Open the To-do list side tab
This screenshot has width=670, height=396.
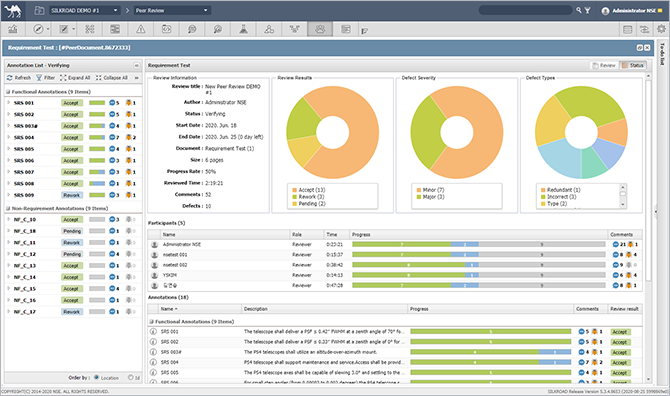[663, 54]
